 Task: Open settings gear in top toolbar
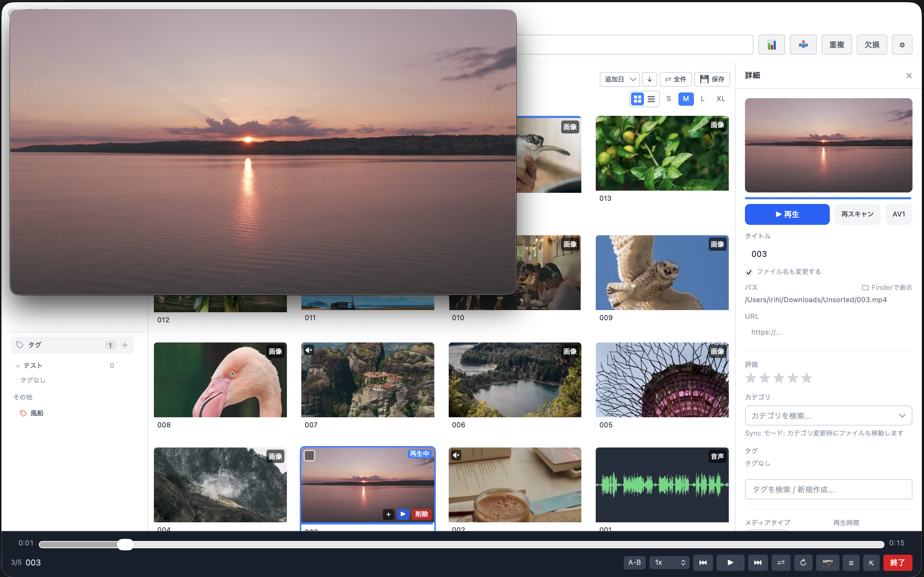[x=901, y=45]
